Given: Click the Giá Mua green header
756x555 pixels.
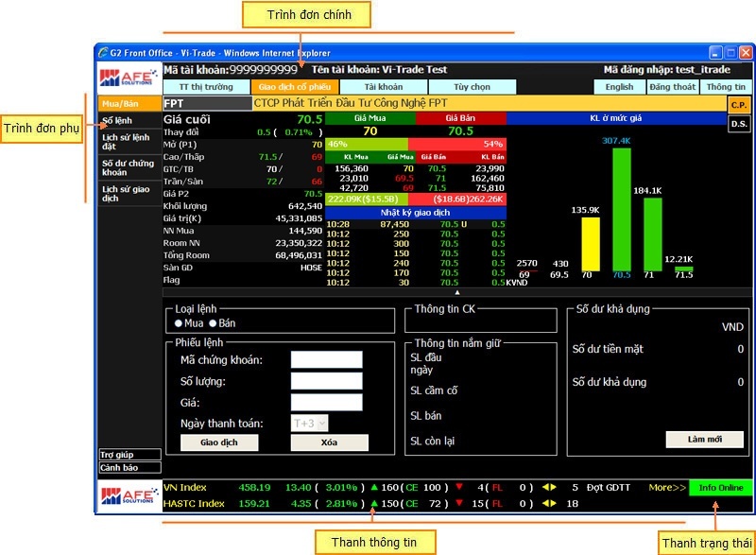Looking at the screenshot, I should (369, 118).
